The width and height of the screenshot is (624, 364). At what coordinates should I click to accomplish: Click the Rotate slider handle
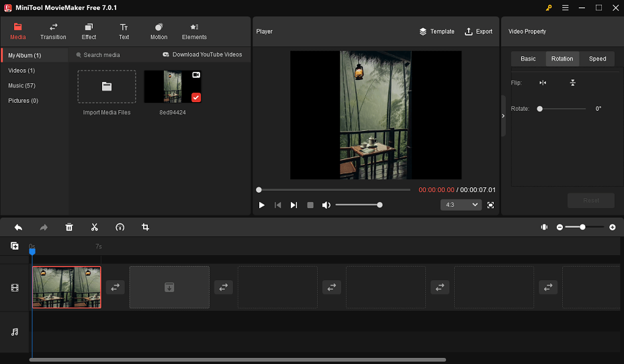point(539,109)
